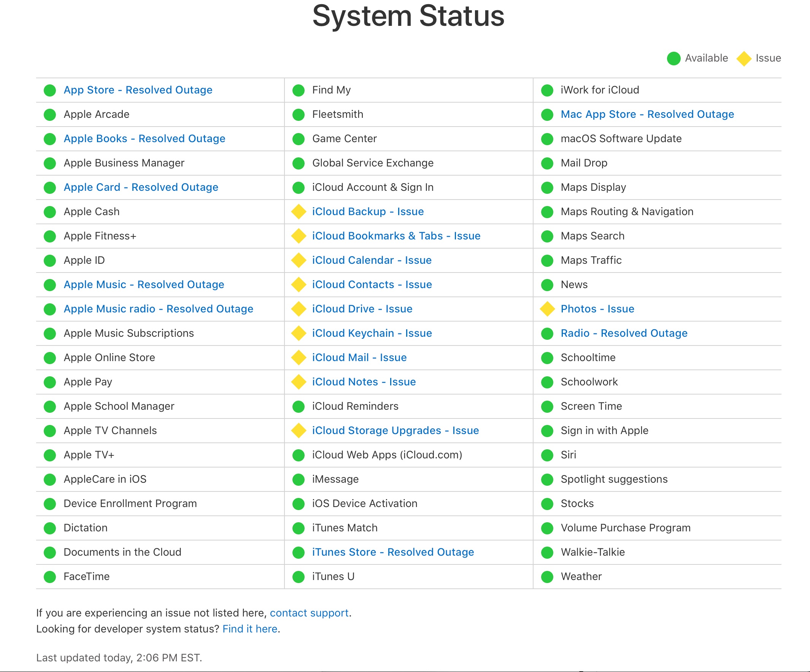Click the yellow diamond beside iCloud Keychain
The image size is (810, 672).
tap(299, 333)
